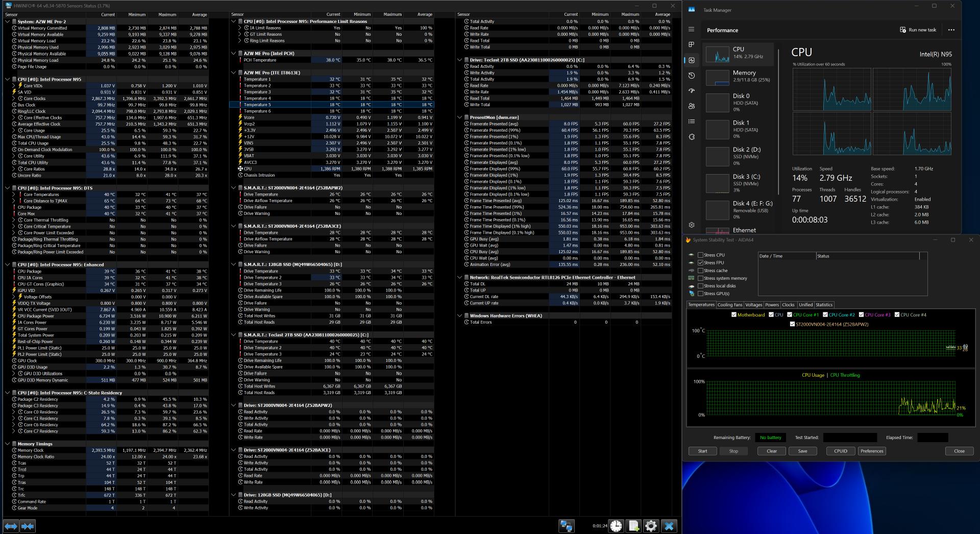Open Task Manager Users icon
Image resolution: width=980 pixels, height=534 pixels.
691,106
